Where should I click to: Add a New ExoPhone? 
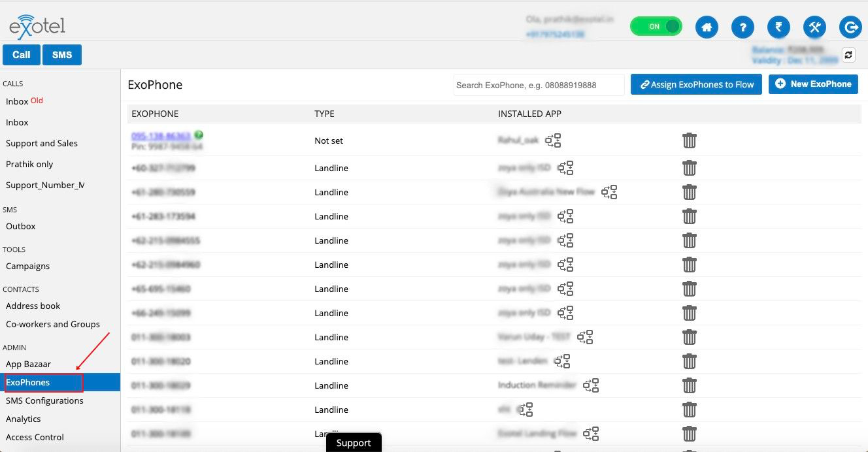click(x=813, y=84)
